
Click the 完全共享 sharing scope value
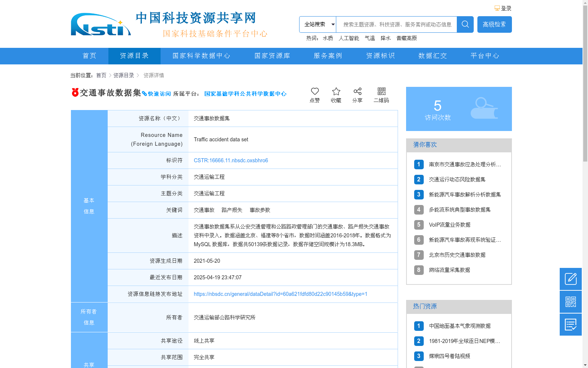coord(204,357)
